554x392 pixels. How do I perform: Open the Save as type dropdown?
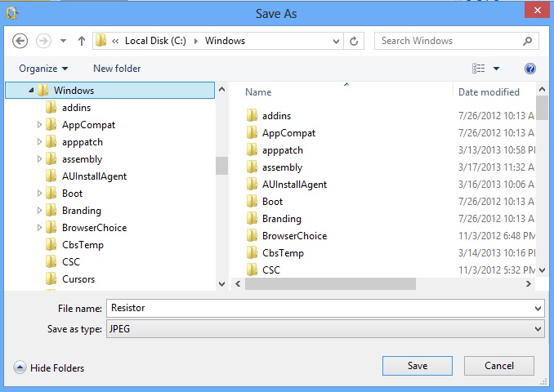coord(325,329)
